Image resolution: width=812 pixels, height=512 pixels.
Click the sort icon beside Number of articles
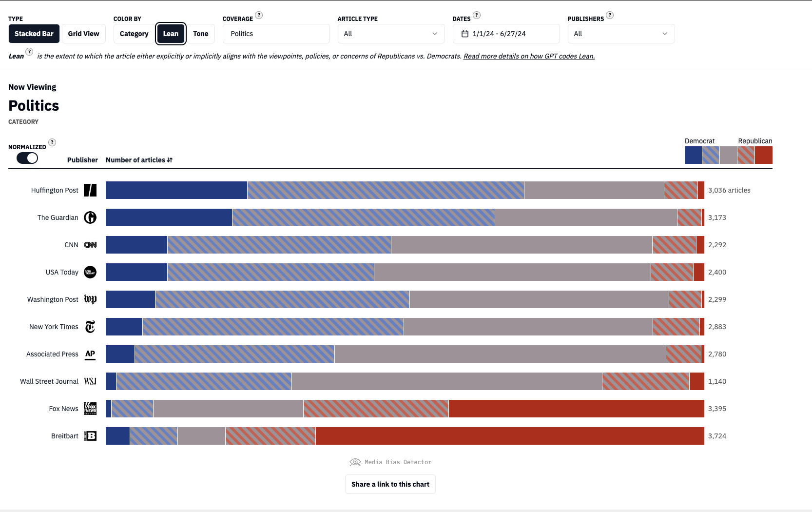coord(170,160)
